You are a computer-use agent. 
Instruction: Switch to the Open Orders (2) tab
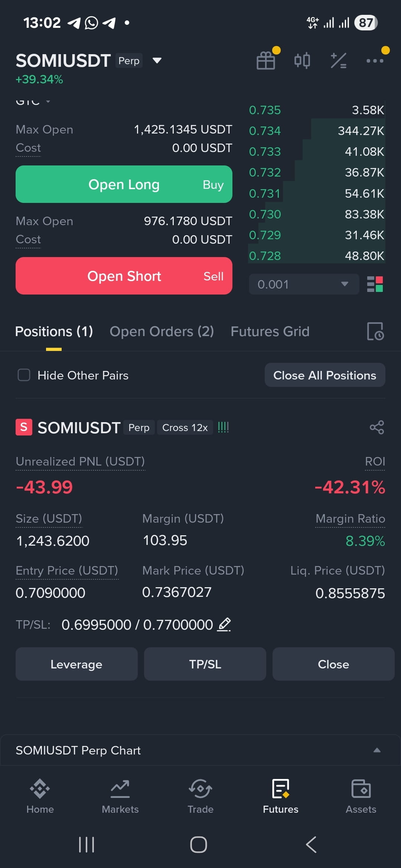(x=162, y=331)
